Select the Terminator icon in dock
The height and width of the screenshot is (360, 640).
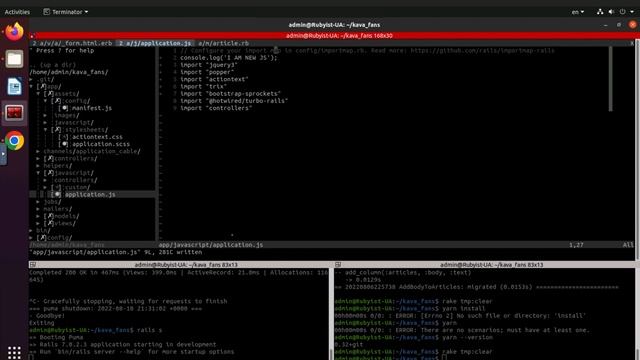coord(14,113)
